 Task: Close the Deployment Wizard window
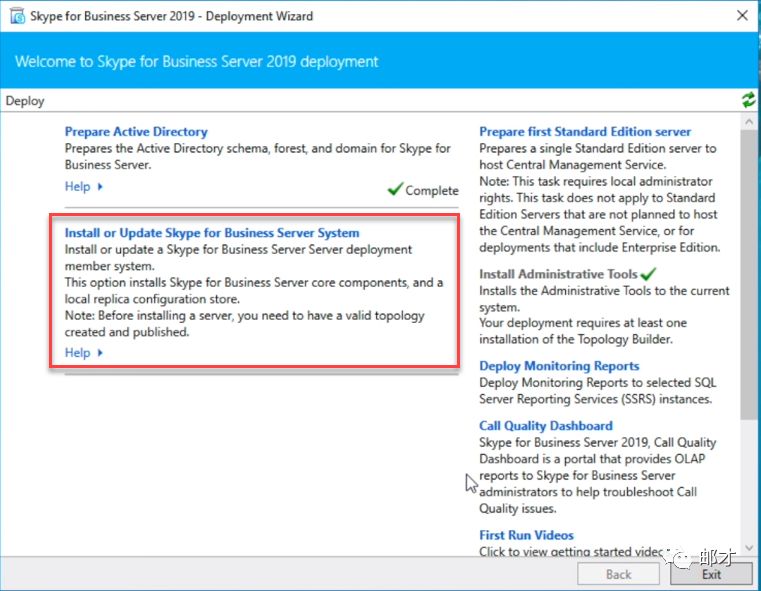click(x=741, y=16)
